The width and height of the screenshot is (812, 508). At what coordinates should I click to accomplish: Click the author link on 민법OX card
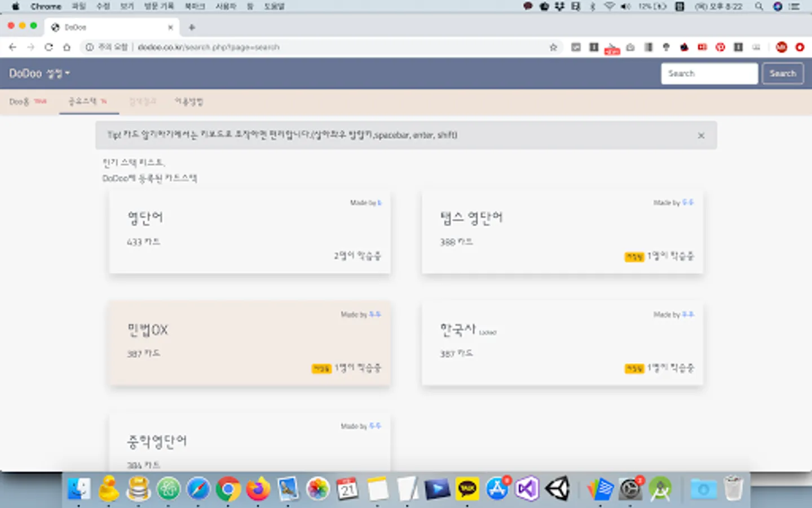click(375, 314)
